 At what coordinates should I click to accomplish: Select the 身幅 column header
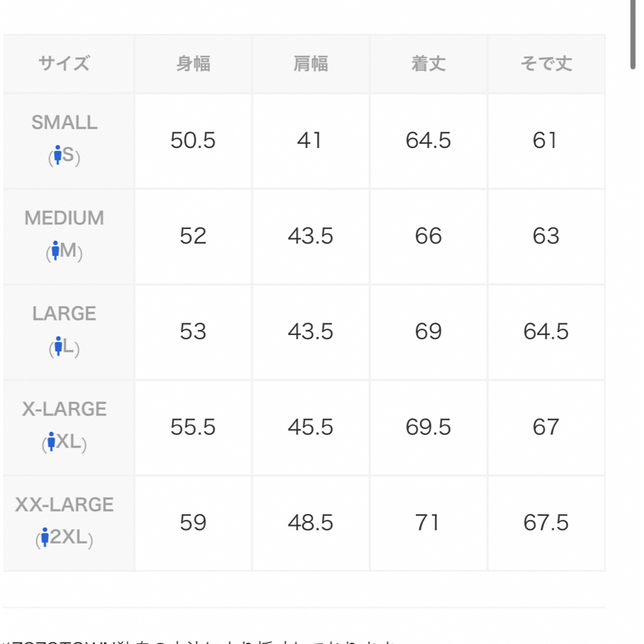pyautogui.click(x=193, y=64)
